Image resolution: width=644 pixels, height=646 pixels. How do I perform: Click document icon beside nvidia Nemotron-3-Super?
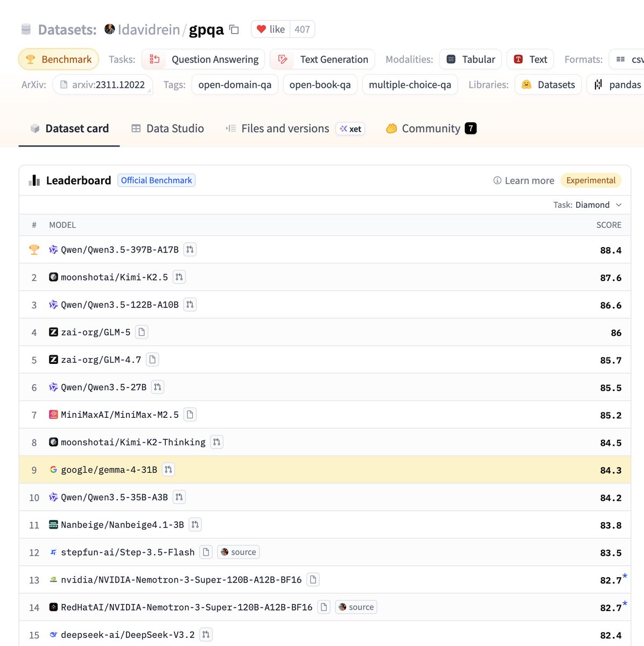tap(313, 580)
